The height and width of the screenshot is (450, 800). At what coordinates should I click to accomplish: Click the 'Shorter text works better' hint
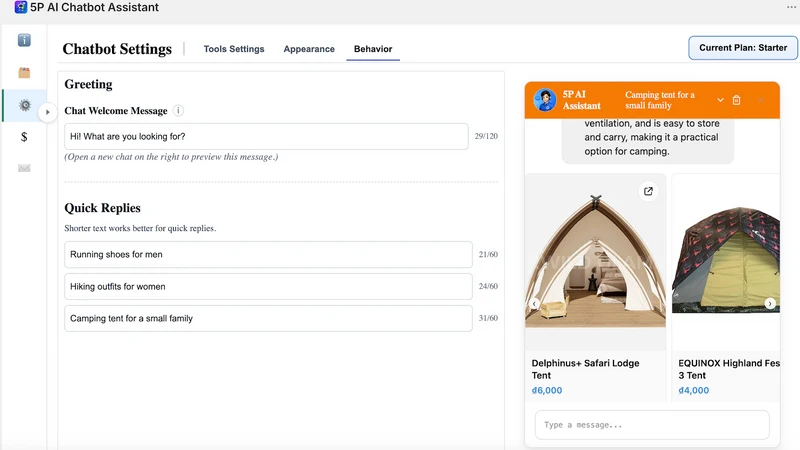(140, 228)
